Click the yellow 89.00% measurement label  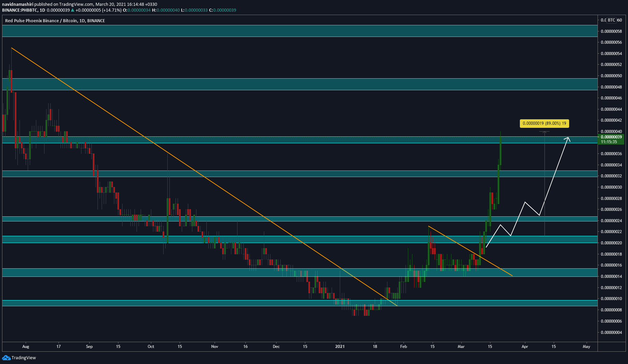point(545,123)
